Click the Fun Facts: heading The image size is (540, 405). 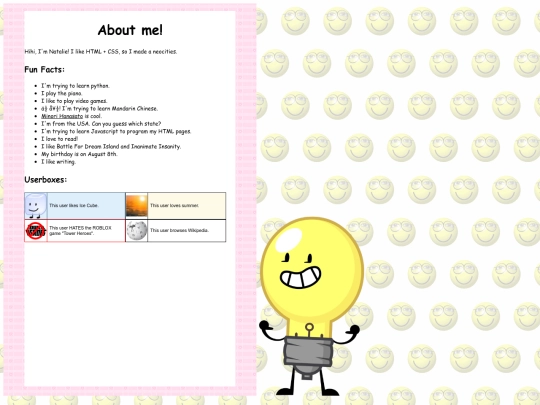[x=44, y=70]
